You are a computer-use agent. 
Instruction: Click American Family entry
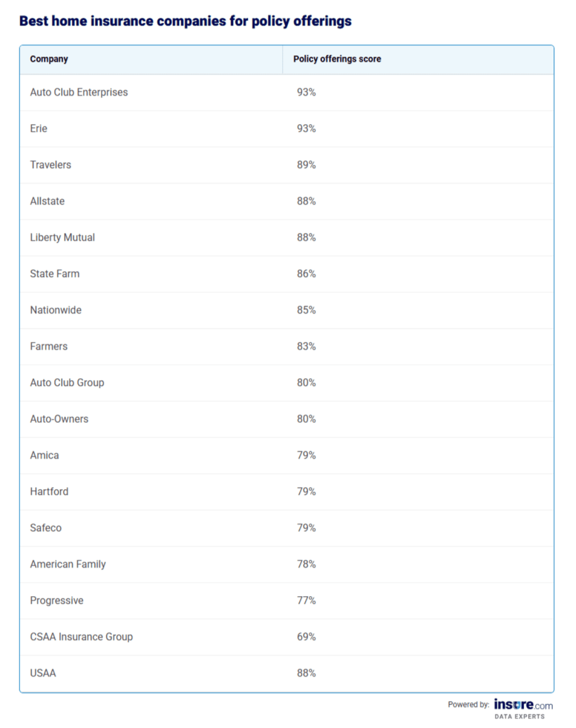coord(68,564)
